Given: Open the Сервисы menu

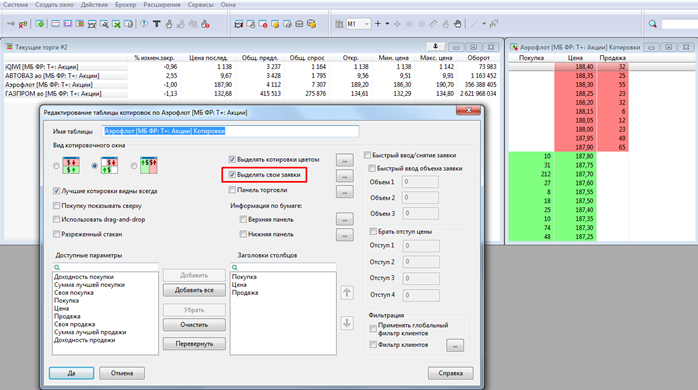Looking at the screenshot, I should point(200,4).
